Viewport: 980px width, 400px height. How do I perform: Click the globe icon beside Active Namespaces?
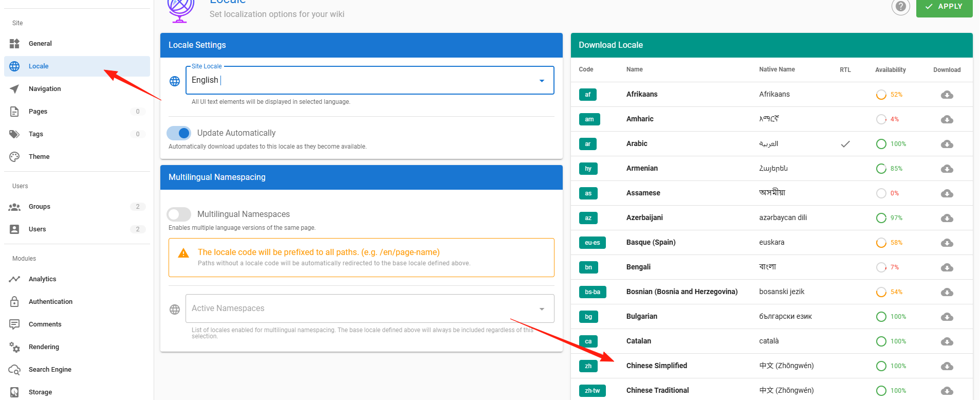click(175, 310)
